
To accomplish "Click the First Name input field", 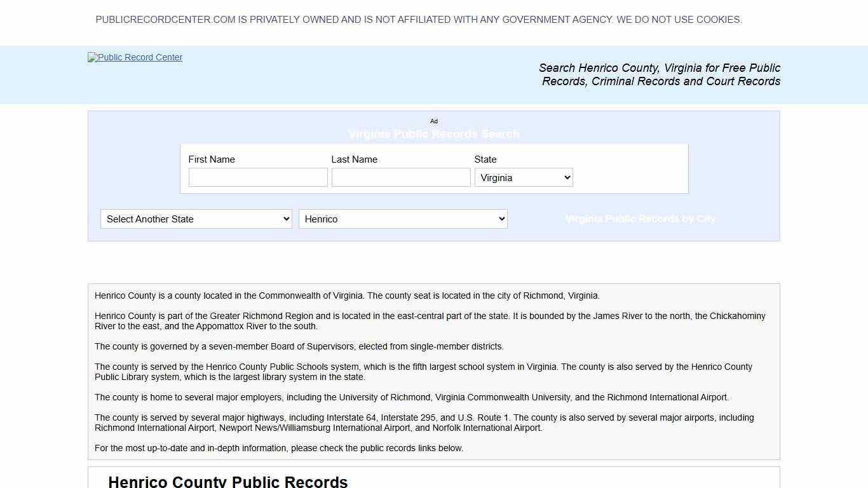I will pyautogui.click(x=257, y=177).
